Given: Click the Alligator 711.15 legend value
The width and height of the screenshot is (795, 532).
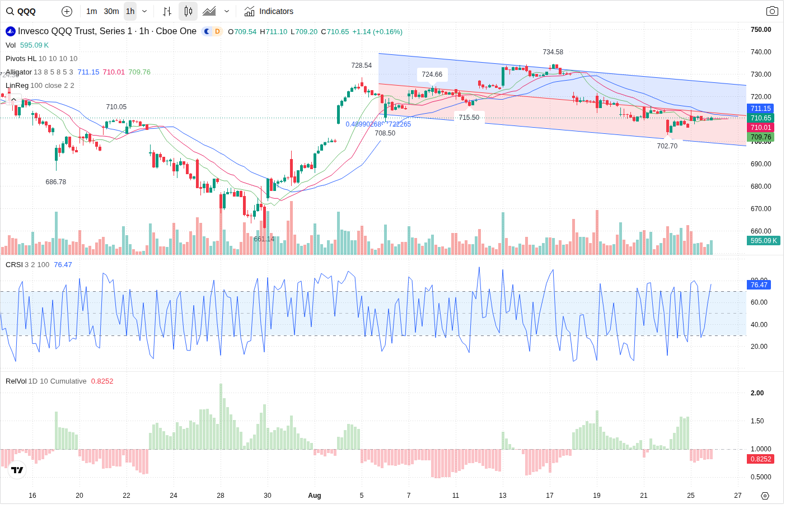Looking at the screenshot, I should click(88, 72).
